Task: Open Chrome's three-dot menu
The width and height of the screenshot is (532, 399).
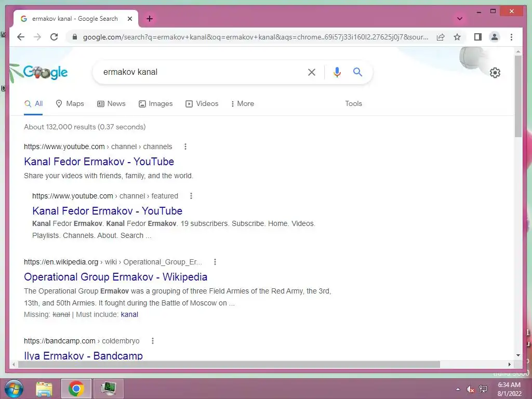Action: 511,37
